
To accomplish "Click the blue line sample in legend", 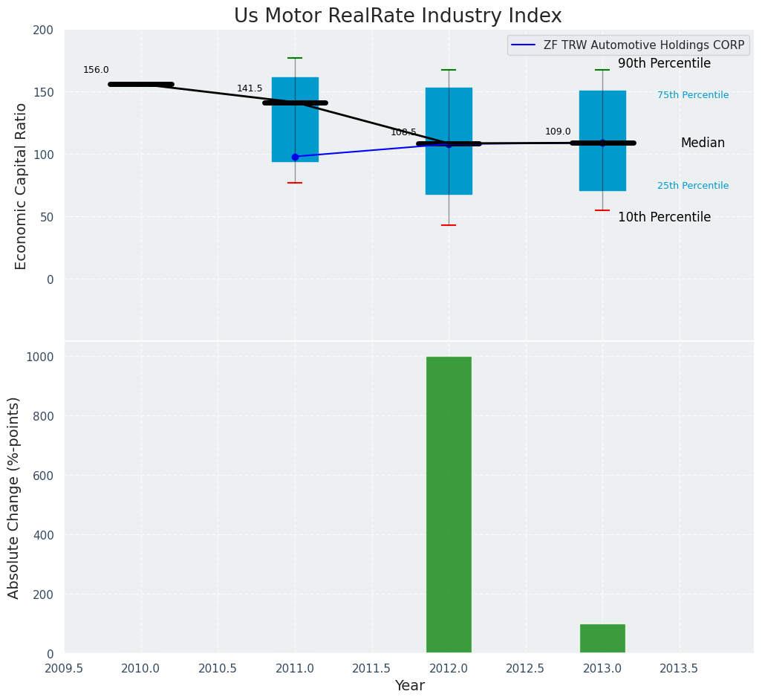I will 524,45.
